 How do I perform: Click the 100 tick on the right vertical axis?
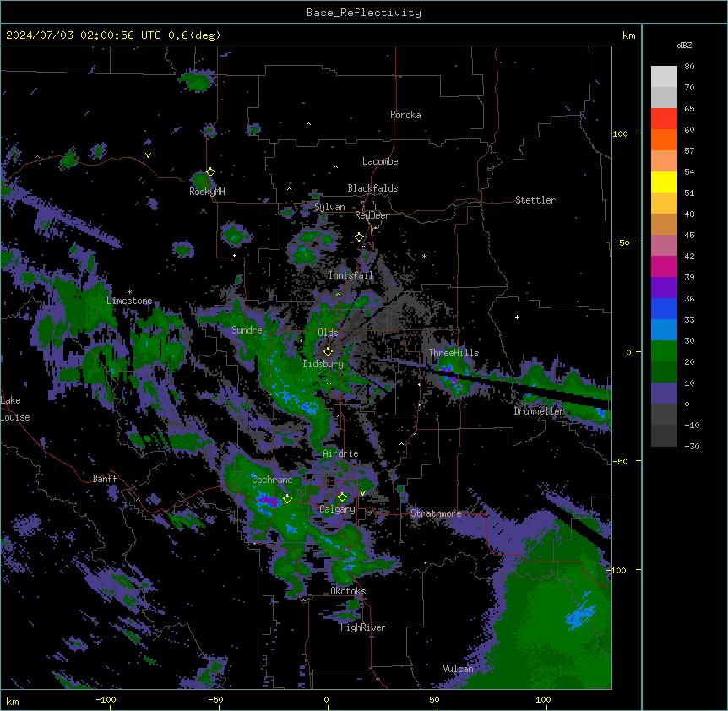pyautogui.click(x=620, y=133)
